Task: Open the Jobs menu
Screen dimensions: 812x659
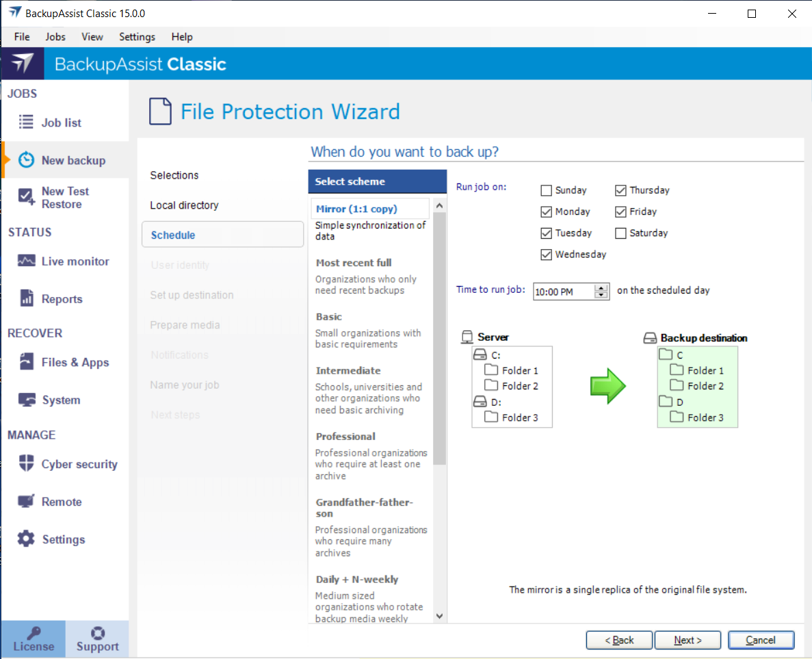Action: (x=55, y=37)
